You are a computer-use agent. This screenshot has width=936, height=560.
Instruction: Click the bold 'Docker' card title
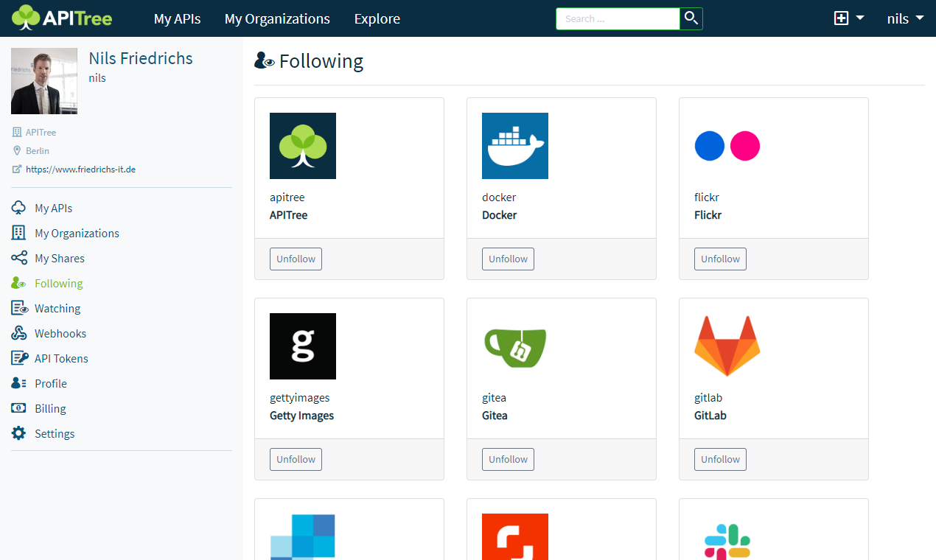(500, 215)
